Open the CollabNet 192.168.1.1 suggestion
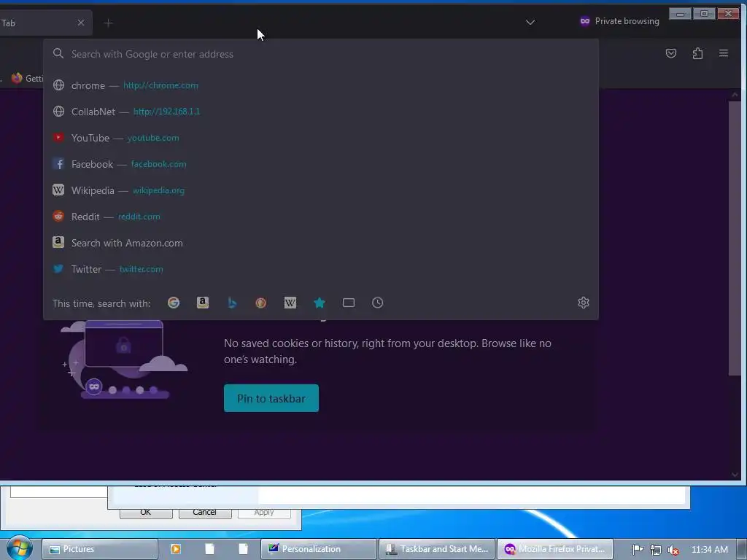 coord(320,112)
